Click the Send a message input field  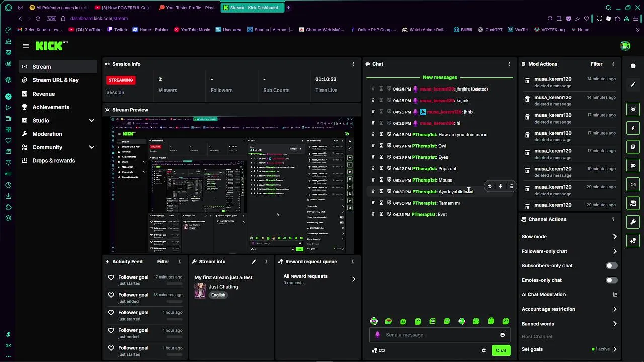point(440,335)
